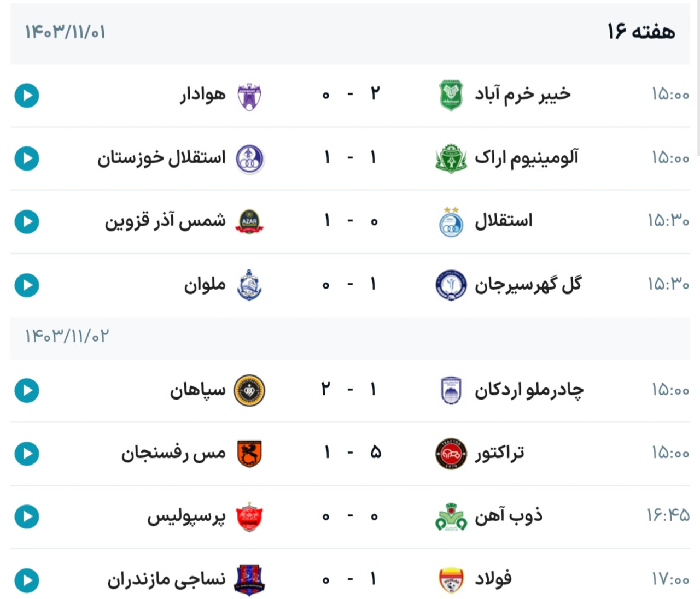
Task: Play video for Chadormalu Ardakan vs Sepahan
Action: [27, 391]
